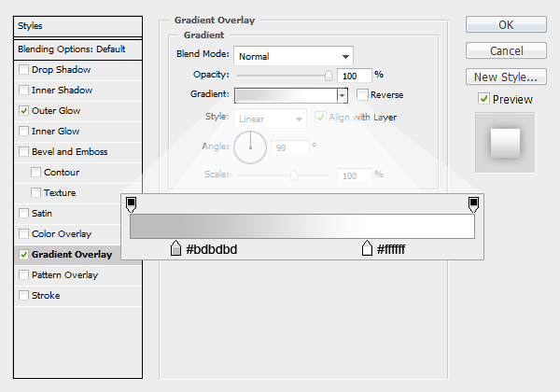
Task: Click the Cancel button
Action: click(x=506, y=50)
